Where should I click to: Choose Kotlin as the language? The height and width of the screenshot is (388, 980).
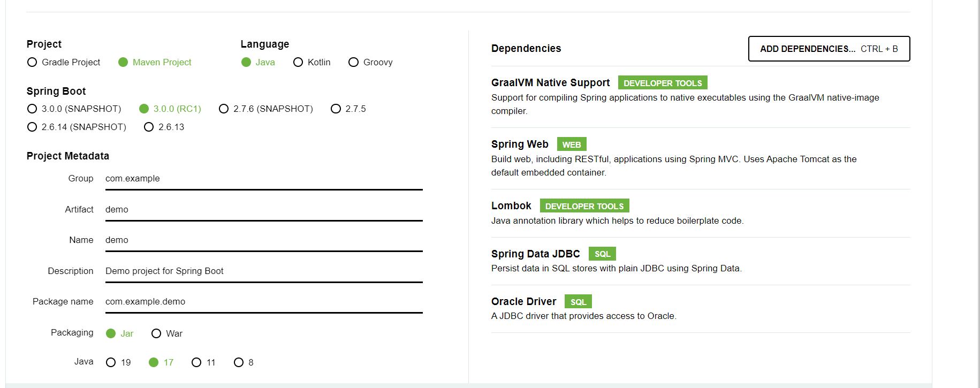point(312,62)
